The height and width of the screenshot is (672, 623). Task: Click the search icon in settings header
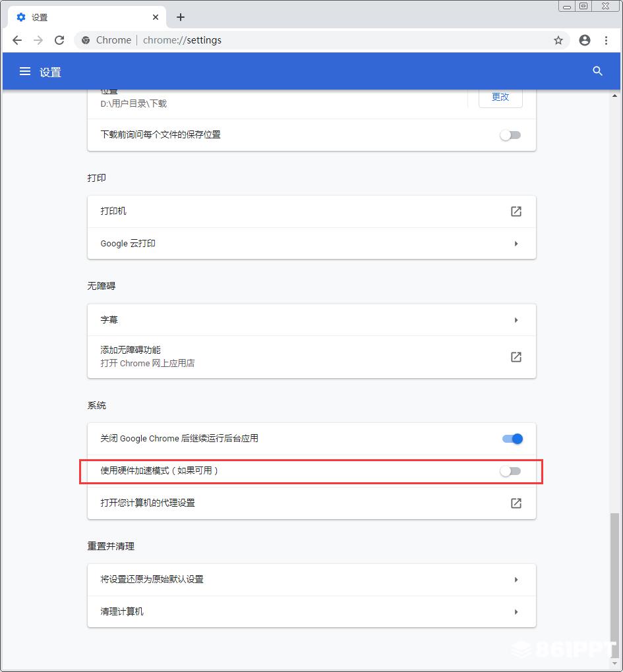(x=597, y=71)
